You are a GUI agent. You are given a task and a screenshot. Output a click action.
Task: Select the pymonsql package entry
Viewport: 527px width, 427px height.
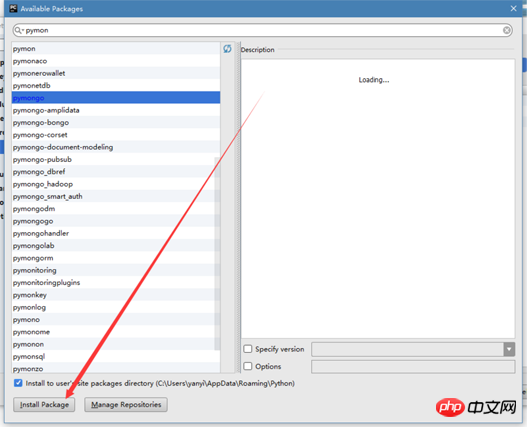click(x=116, y=357)
